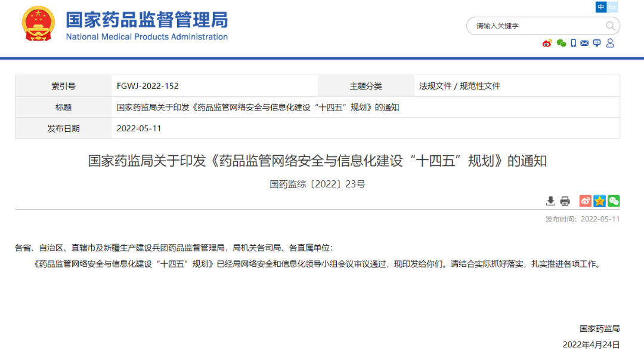Screen dimensions: 644x351
Task: Open the 国家药品监督管理局 site title
Action: [x=147, y=20]
